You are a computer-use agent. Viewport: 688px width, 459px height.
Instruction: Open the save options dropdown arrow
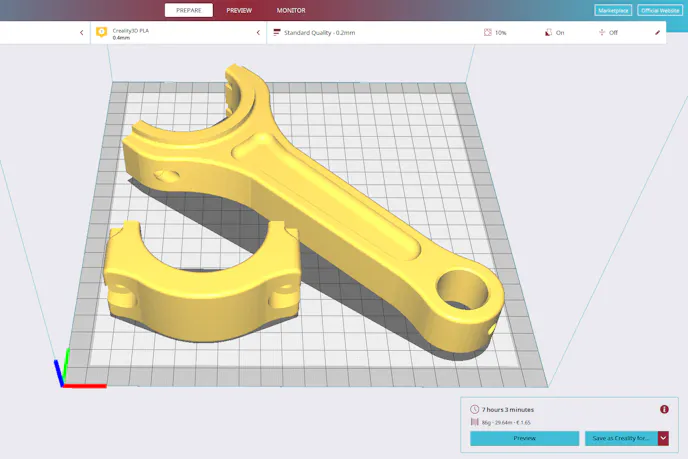(x=663, y=438)
